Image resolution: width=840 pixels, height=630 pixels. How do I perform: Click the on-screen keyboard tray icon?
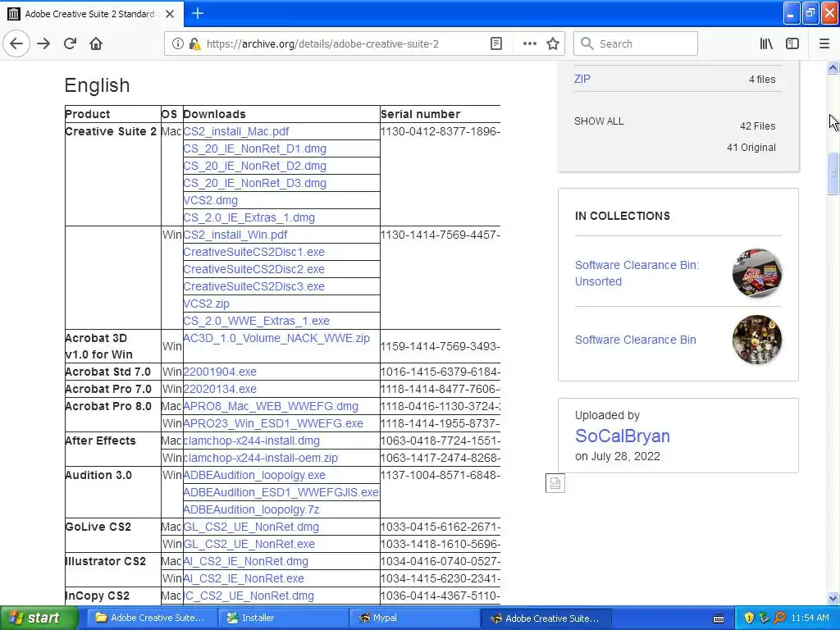719,619
